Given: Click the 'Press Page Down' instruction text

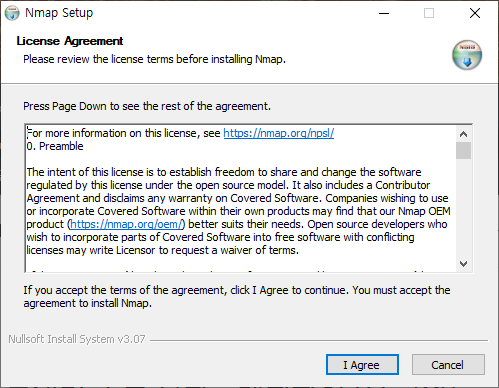Looking at the screenshot, I should [x=147, y=106].
